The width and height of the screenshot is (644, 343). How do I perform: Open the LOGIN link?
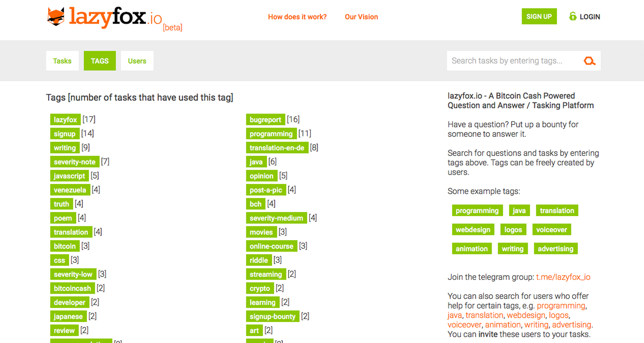click(589, 17)
